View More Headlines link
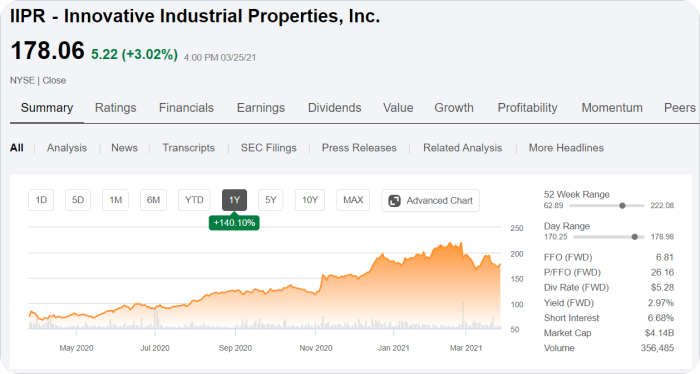The width and height of the screenshot is (700, 374). coord(566,148)
